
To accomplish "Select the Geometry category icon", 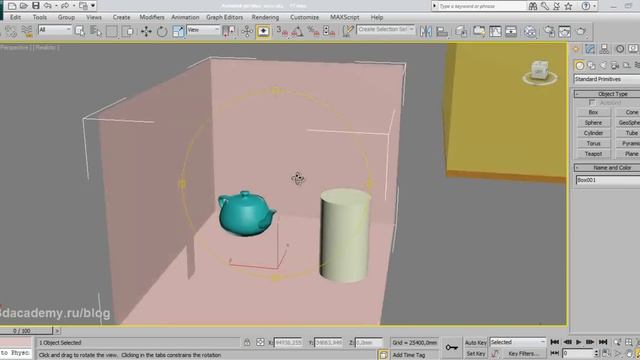I will point(580,65).
